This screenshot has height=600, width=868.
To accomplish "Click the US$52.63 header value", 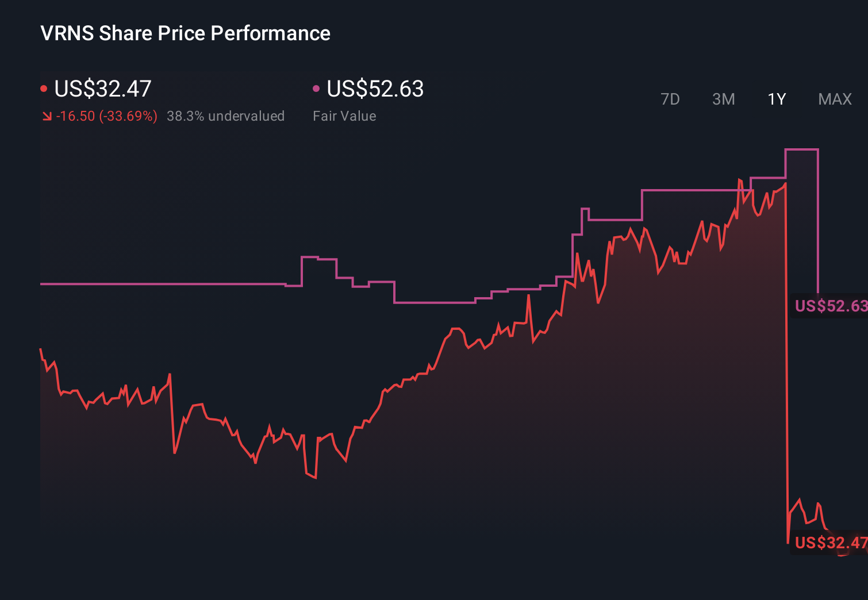I will tap(374, 89).
